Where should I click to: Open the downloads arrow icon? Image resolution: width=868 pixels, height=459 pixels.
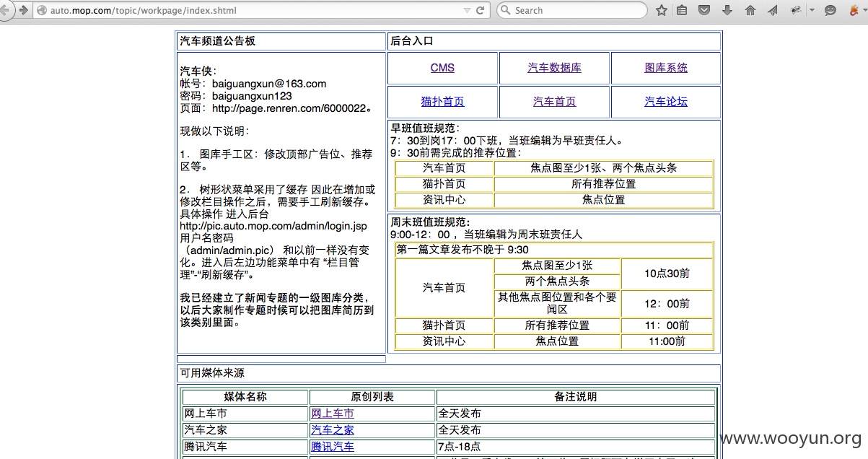[x=727, y=10]
